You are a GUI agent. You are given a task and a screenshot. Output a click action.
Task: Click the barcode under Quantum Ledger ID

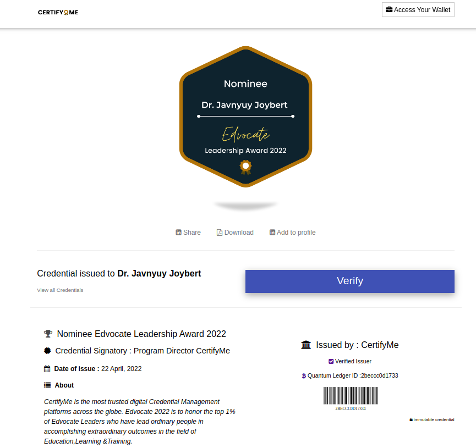tap(350, 395)
